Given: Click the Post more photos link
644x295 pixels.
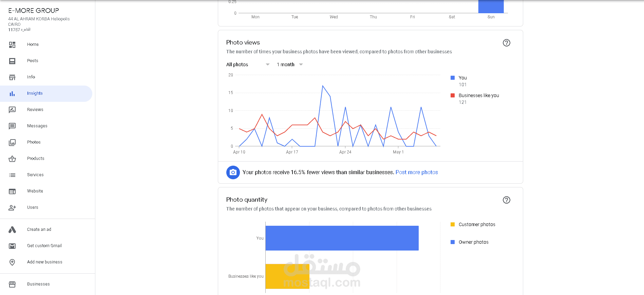Looking at the screenshot, I should 417,172.
